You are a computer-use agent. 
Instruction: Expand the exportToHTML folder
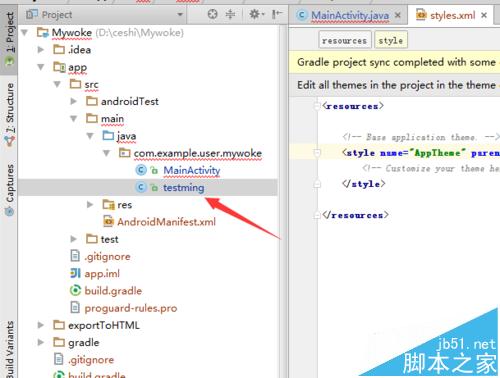[41, 325]
